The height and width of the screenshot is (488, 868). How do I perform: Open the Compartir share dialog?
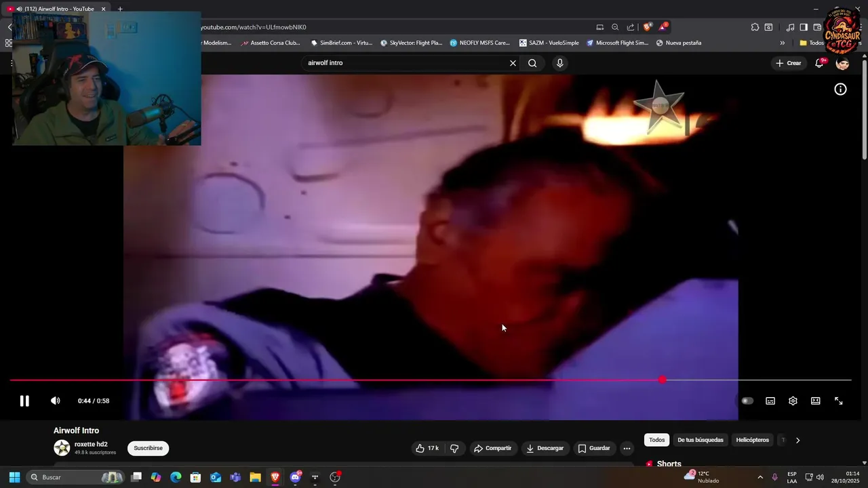pyautogui.click(x=492, y=448)
